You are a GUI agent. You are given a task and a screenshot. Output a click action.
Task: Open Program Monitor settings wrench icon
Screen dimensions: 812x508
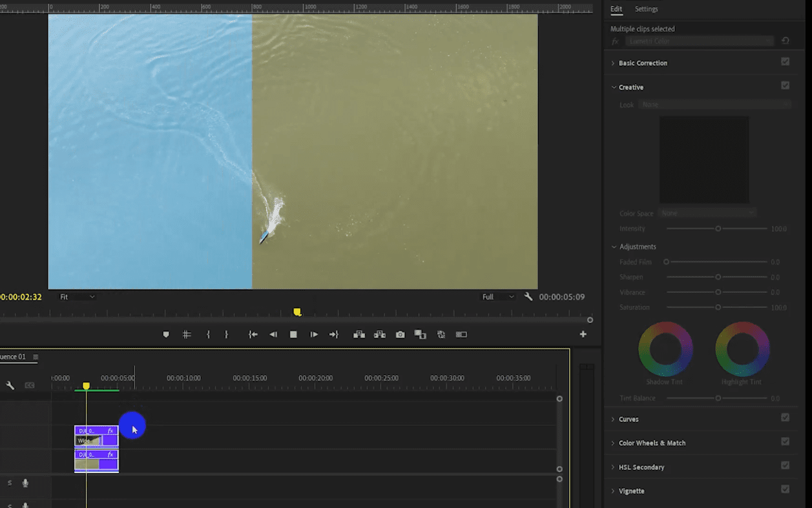coord(528,297)
